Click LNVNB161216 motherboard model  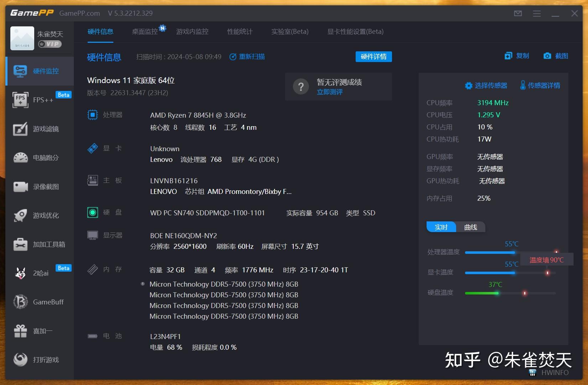click(x=174, y=181)
